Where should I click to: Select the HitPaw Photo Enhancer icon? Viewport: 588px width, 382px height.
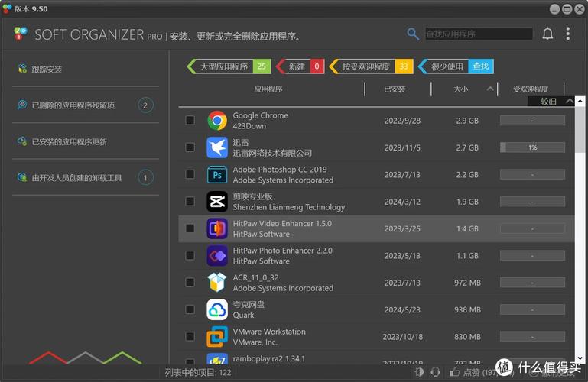[x=217, y=255]
